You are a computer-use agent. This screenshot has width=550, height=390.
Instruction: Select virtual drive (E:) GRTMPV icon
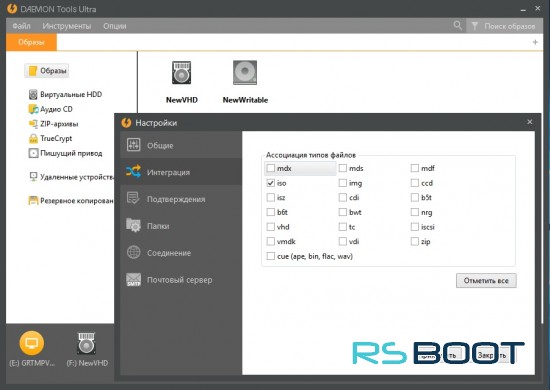[32, 343]
